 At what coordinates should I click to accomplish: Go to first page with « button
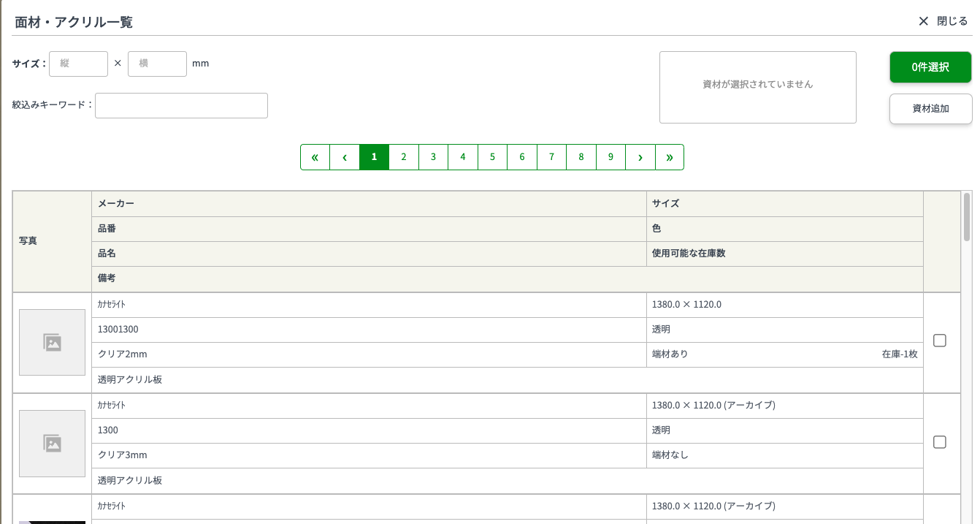pos(315,157)
